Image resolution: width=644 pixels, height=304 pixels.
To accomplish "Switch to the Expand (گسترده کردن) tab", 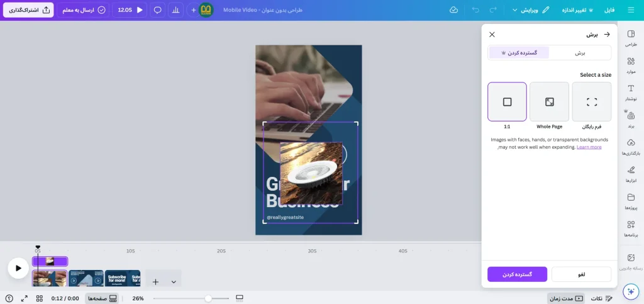I will 519,53.
